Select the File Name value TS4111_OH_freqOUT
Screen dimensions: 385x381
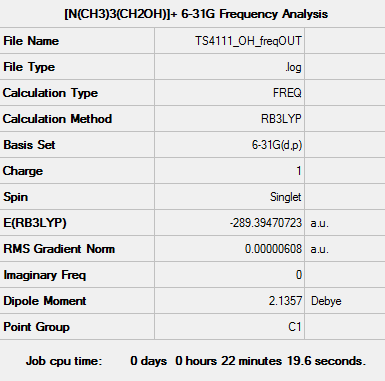tap(248, 41)
